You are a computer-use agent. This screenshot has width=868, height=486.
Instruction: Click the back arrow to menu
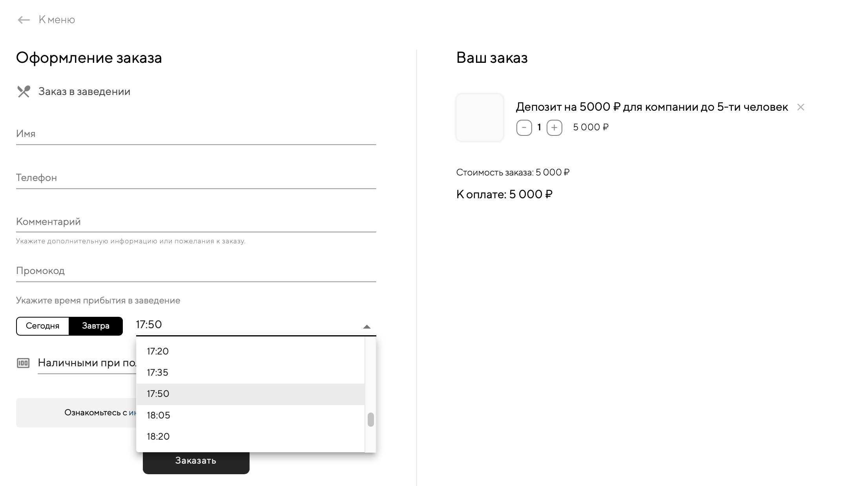coord(24,20)
